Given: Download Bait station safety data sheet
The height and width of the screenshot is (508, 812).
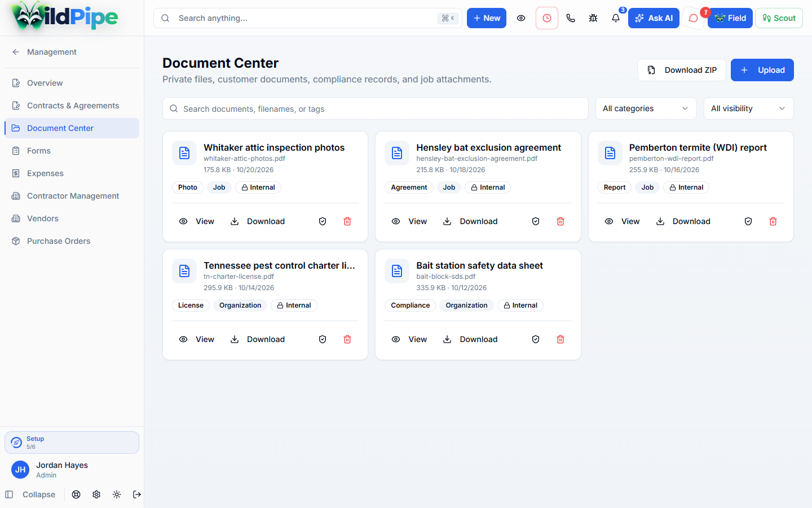Looking at the screenshot, I should point(470,339).
